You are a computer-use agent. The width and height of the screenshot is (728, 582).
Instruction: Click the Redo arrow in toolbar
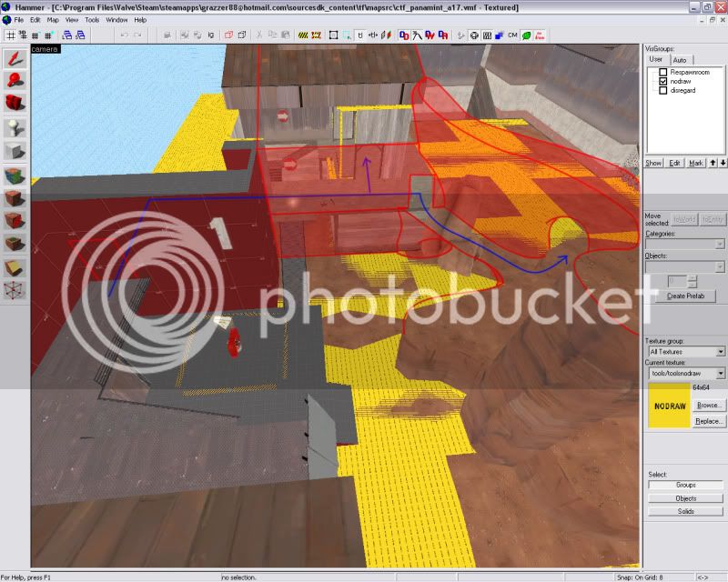[x=137, y=35]
